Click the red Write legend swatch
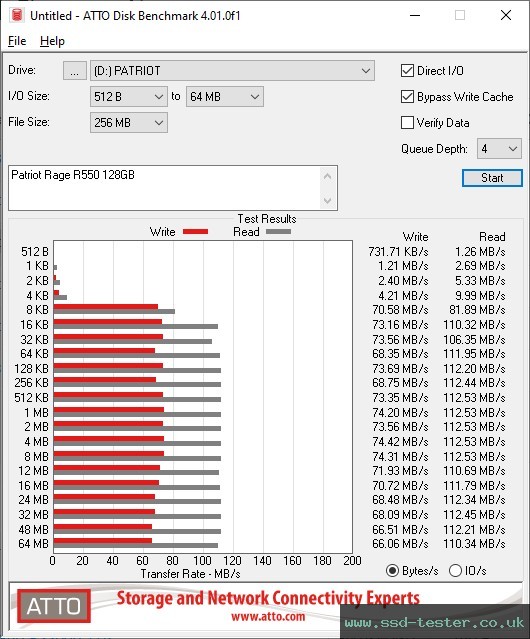Screen dimensions: 530x639 coord(196,232)
